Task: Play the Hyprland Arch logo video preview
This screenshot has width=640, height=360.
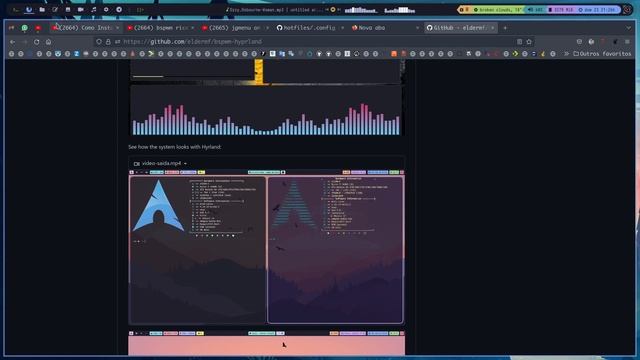Action: point(267,247)
